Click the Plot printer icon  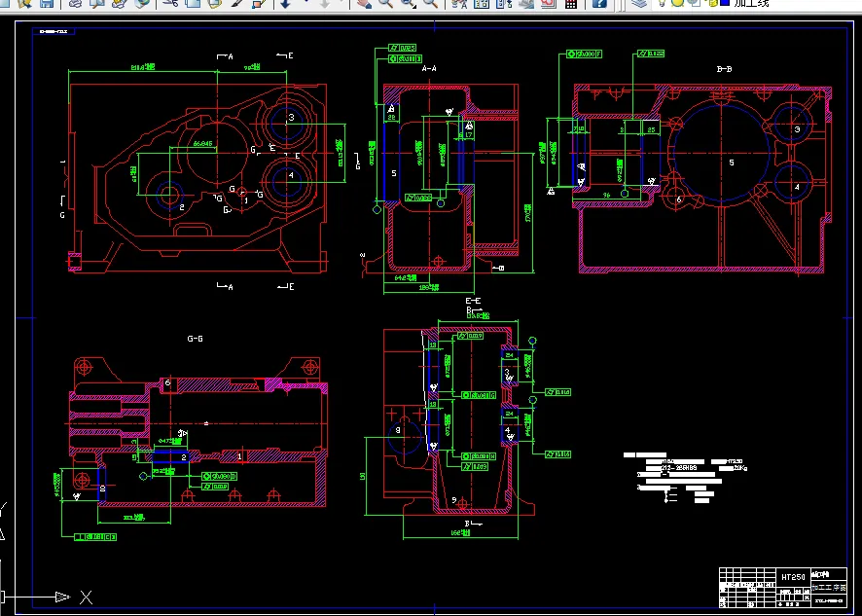pos(75,3)
